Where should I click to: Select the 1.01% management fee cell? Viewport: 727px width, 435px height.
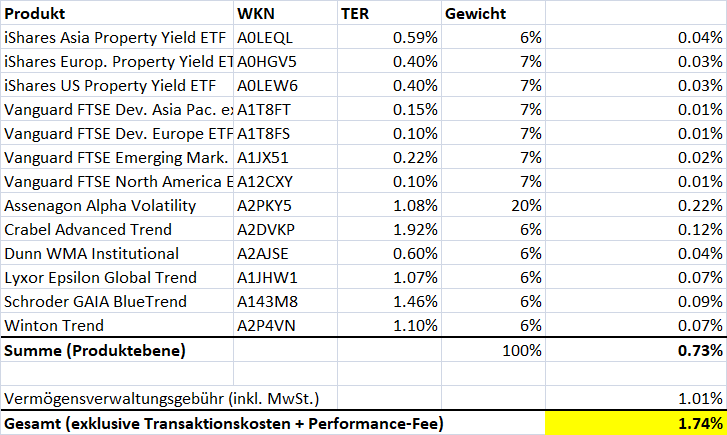(636, 398)
